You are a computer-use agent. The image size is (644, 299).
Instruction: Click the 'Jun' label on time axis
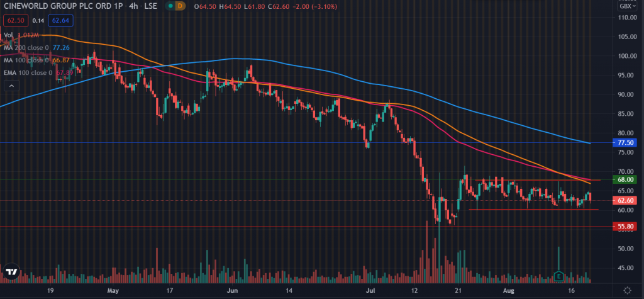[231, 290]
